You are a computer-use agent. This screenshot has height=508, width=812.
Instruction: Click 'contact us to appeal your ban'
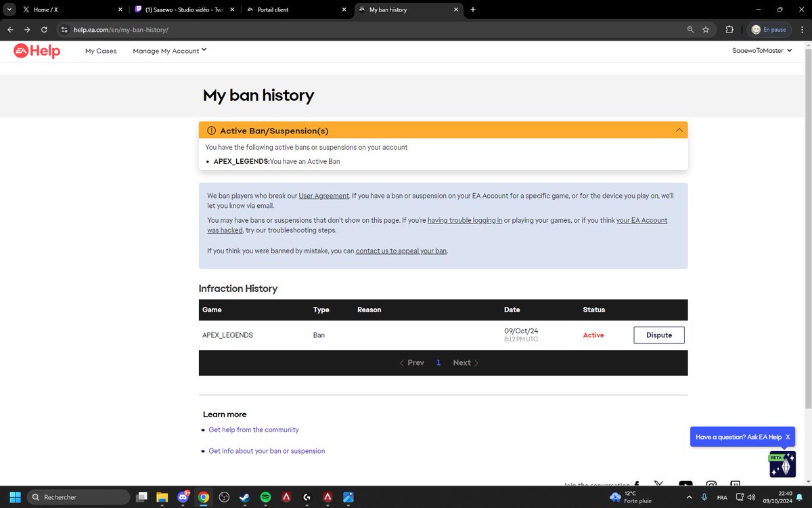pos(401,251)
